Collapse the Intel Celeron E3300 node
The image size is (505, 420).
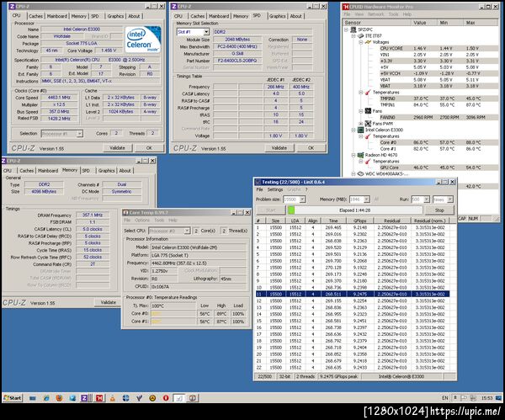[353, 130]
